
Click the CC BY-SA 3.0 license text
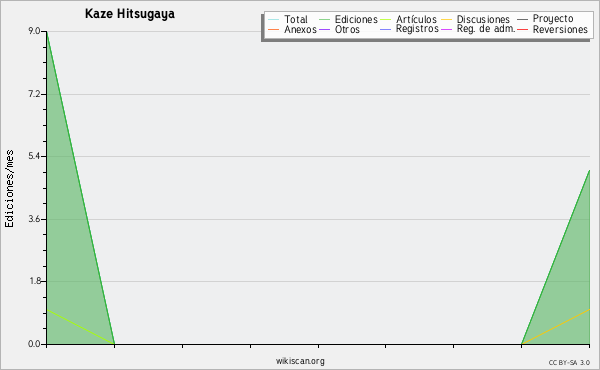pos(569,362)
